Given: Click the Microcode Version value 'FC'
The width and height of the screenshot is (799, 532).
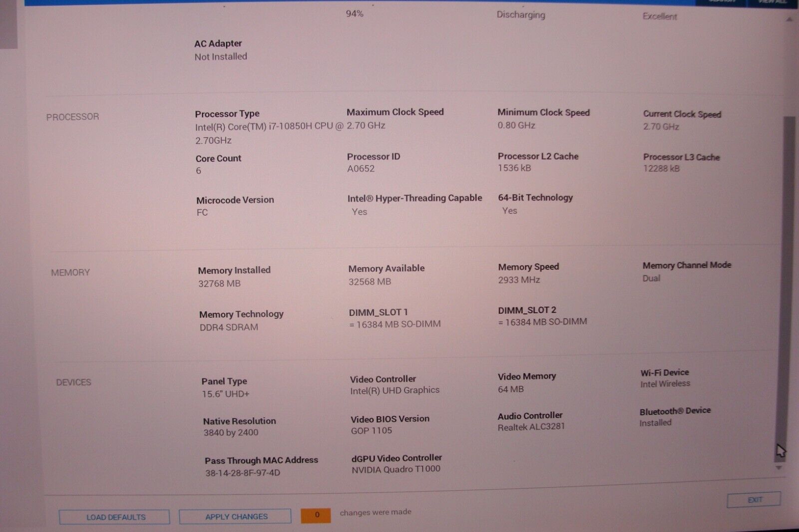Looking at the screenshot, I should 202,213.
